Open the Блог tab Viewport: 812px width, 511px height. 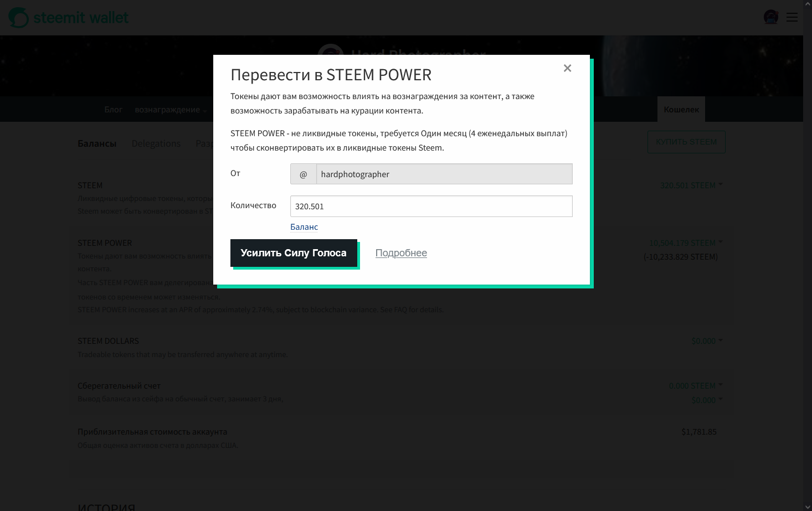[114, 110]
